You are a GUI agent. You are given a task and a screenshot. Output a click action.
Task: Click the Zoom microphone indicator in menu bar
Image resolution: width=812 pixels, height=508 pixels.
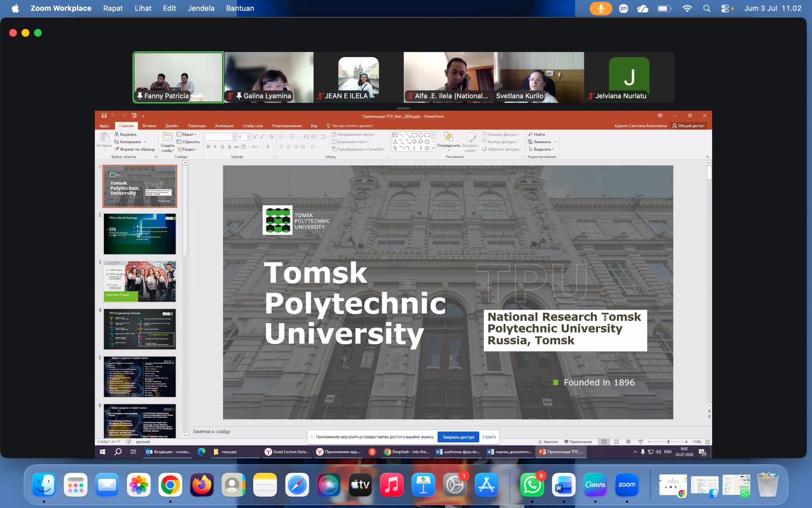[x=601, y=8]
